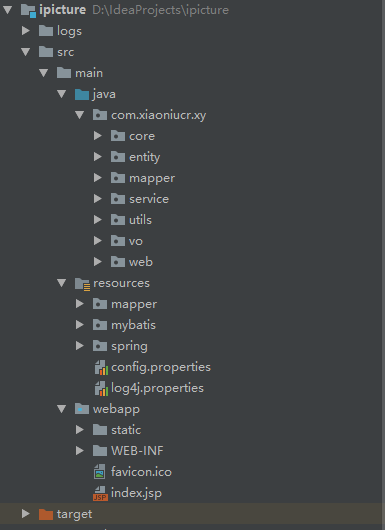Click the blue java source folder icon
Screen dimensions: 385x530
[x=81, y=94]
